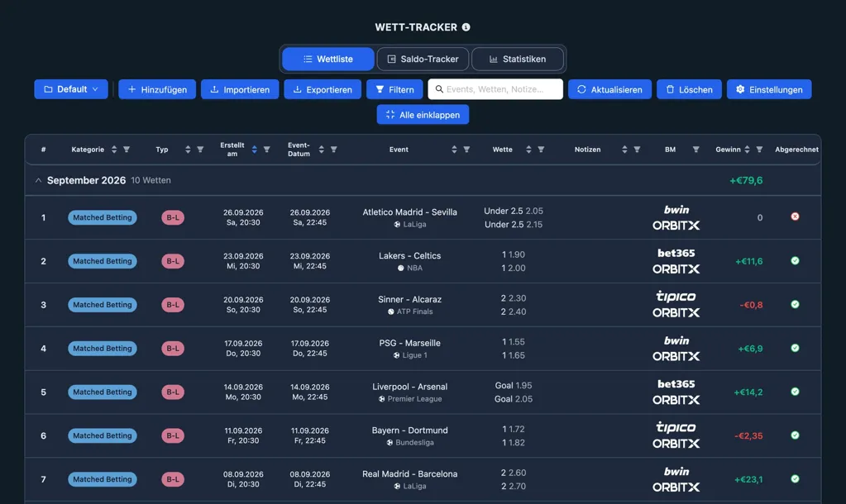
Task: Sort by the Notizen column arrows
Action: pyautogui.click(x=624, y=150)
